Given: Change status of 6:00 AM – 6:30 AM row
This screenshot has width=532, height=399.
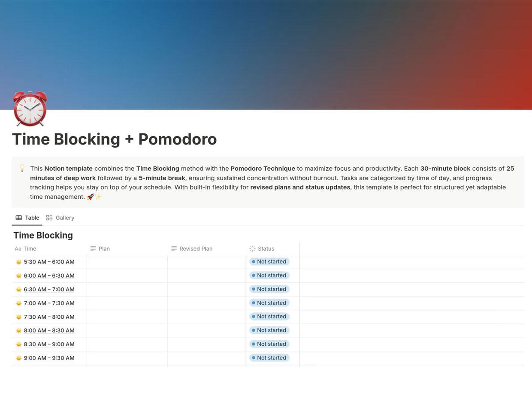Looking at the screenshot, I should (x=269, y=275).
